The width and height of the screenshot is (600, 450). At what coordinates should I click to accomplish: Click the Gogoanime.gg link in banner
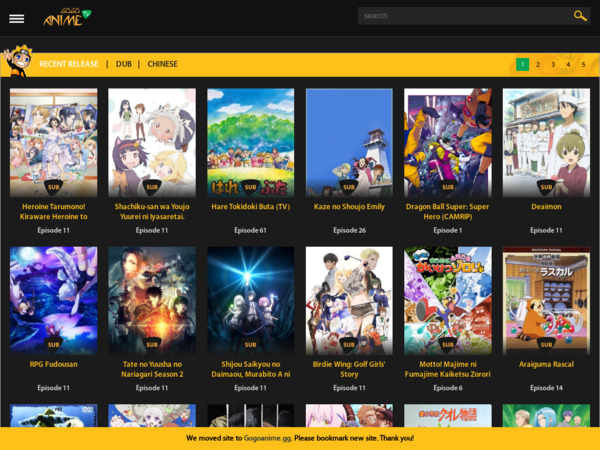tap(267, 438)
